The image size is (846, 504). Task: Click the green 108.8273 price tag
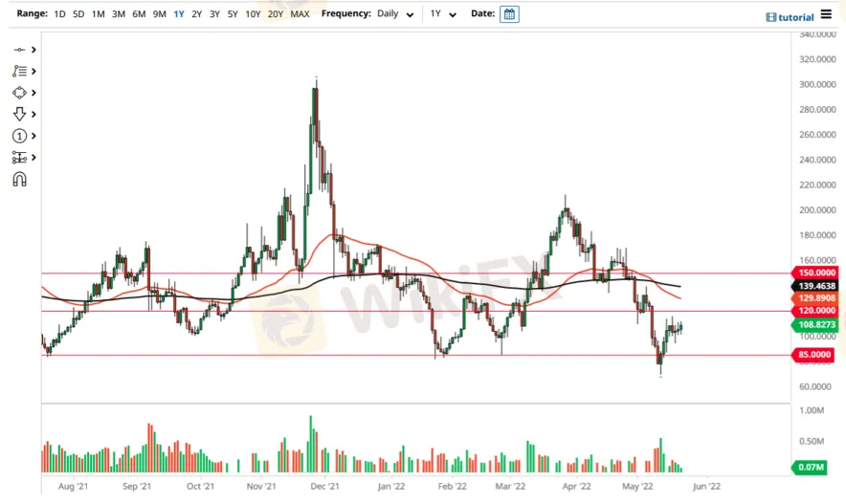pyautogui.click(x=815, y=324)
